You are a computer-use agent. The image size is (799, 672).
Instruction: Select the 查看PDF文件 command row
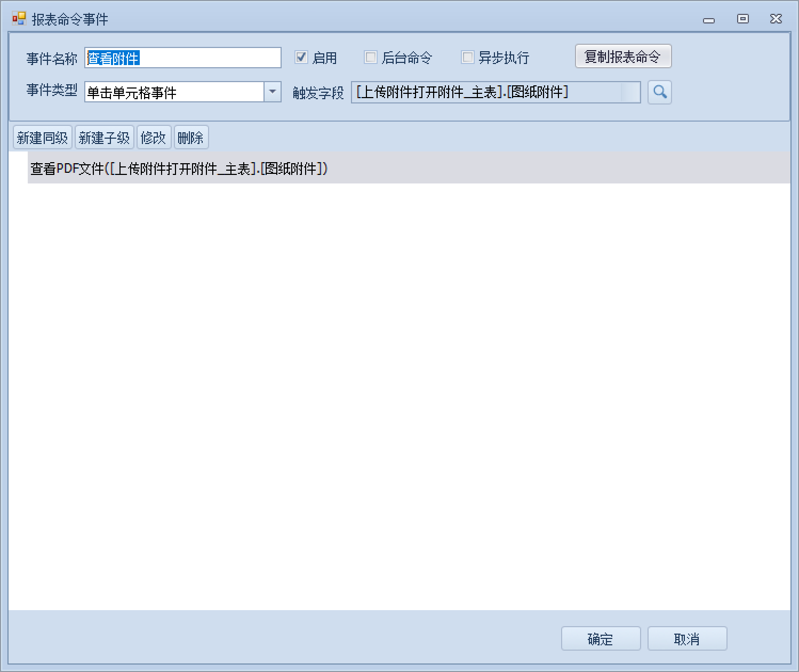point(179,169)
